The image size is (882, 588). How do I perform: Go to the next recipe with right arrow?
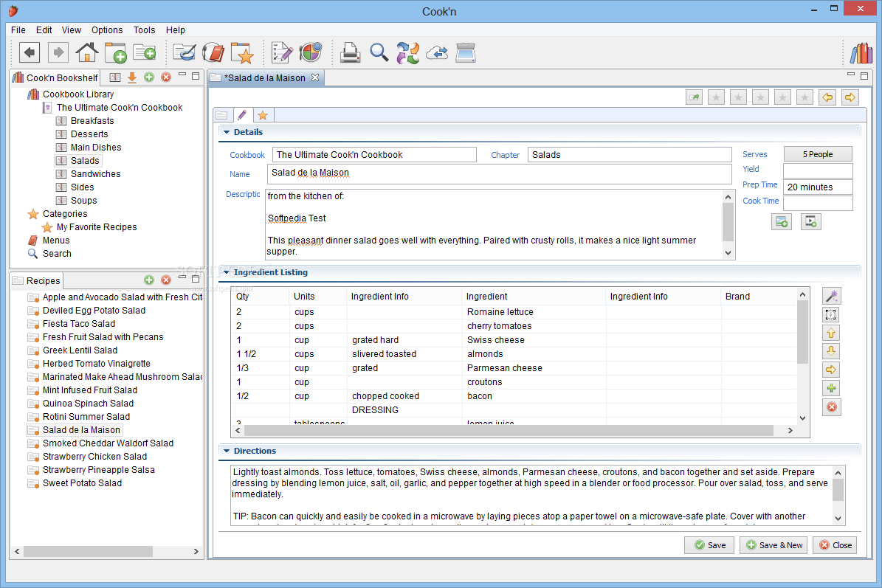click(850, 97)
